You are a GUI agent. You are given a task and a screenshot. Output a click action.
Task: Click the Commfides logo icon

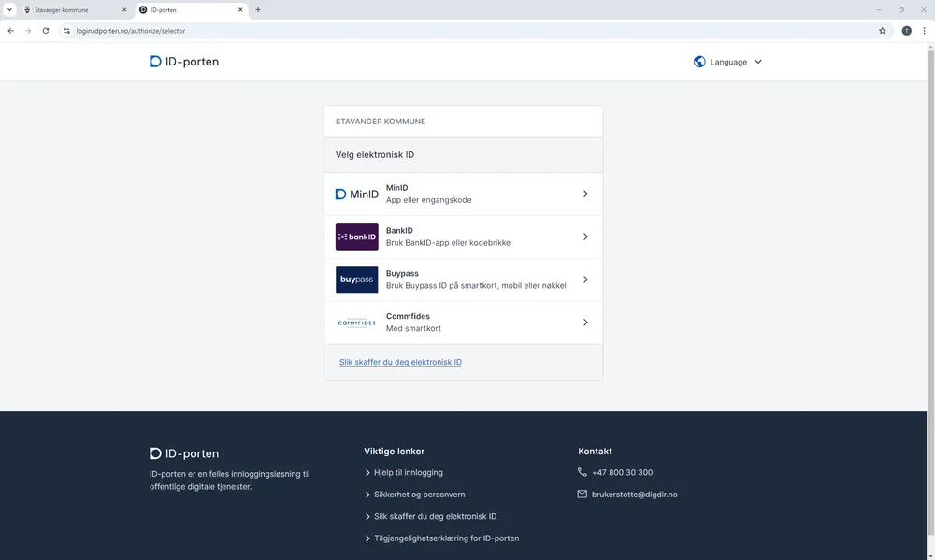[x=356, y=323]
